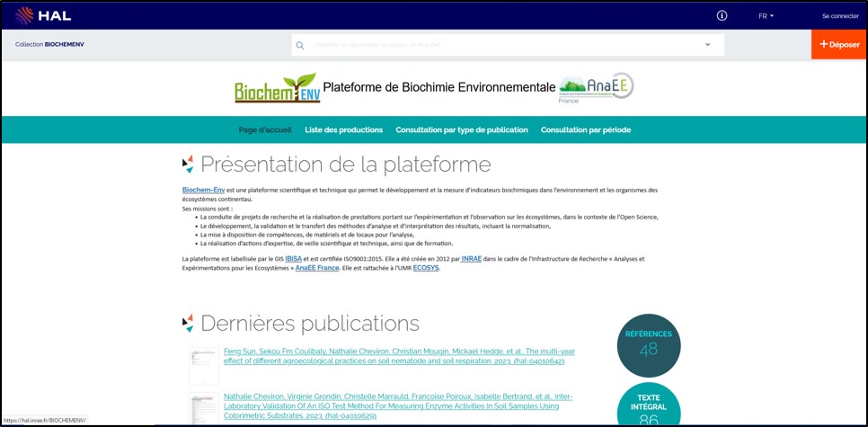Follow the Biochem-Env text link

[203, 190]
